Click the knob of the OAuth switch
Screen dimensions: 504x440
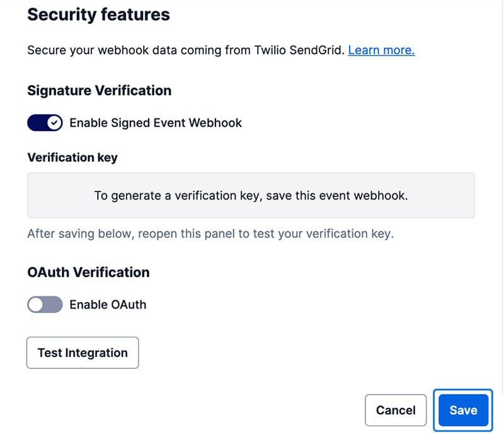tap(37, 305)
